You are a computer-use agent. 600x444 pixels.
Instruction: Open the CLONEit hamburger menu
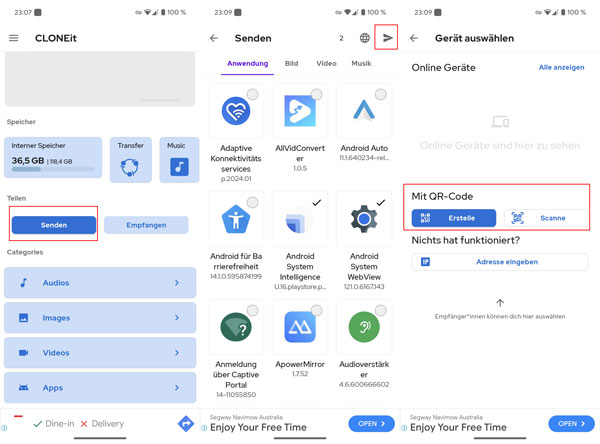pos(14,38)
